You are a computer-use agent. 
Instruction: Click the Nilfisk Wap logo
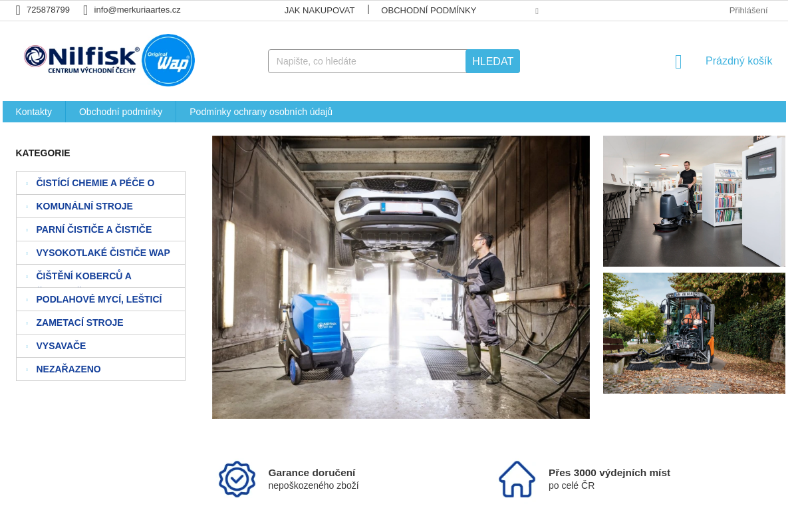pyautogui.click(x=109, y=61)
